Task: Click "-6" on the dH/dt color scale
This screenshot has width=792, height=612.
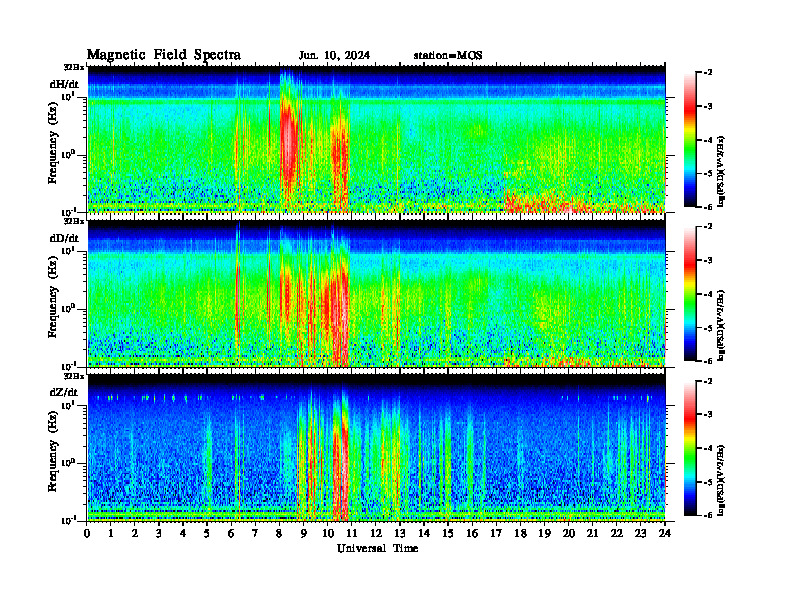Action: [708, 207]
